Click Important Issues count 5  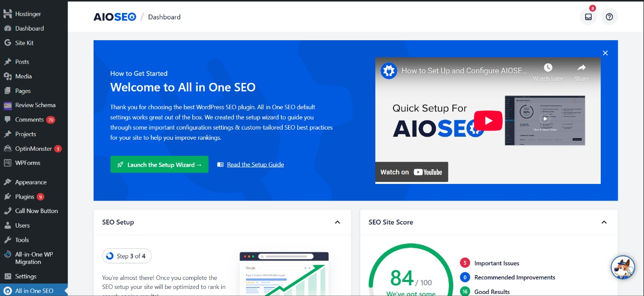[x=465, y=263]
